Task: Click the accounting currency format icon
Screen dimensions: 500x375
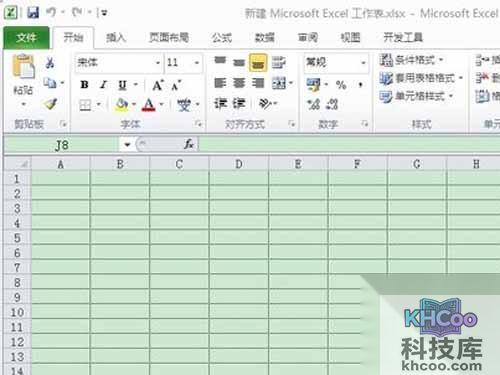Action: click(x=313, y=85)
